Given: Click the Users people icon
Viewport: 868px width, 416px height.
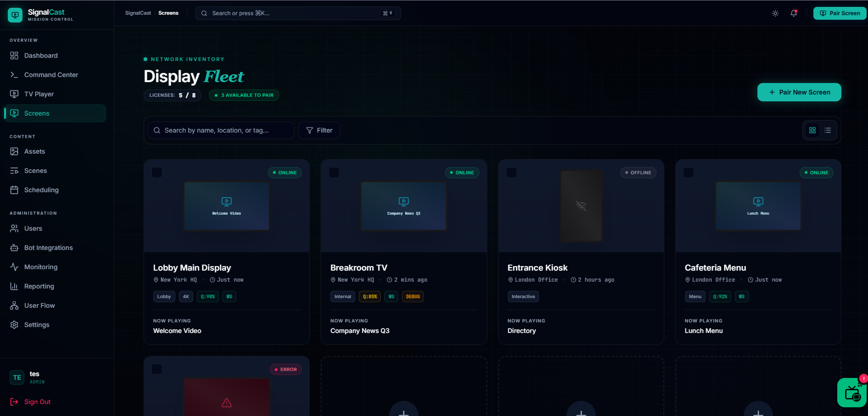Looking at the screenshot, I should pos(14,228).
